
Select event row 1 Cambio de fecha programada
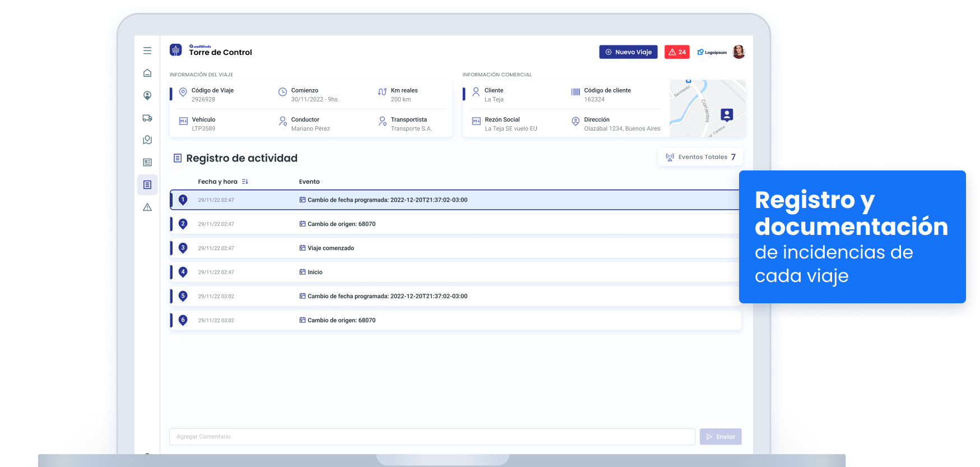[454, 200]
